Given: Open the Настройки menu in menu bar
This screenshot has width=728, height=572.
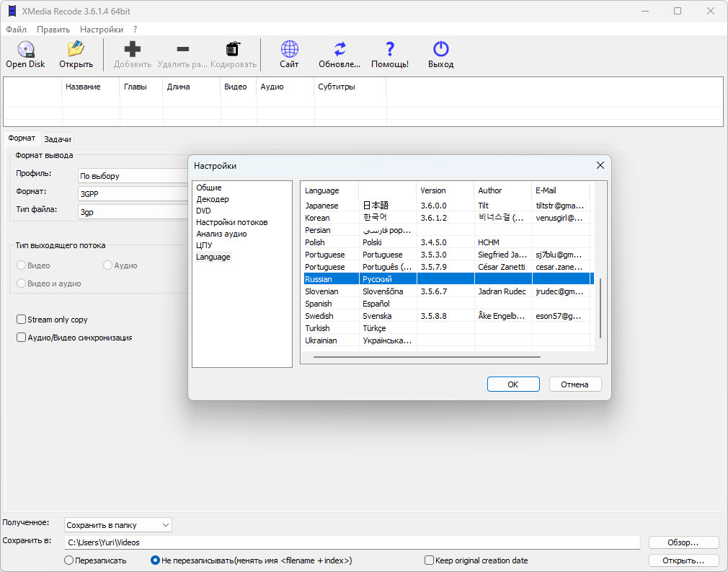Looking at the screenshot, I should click(x=102, y=30).
